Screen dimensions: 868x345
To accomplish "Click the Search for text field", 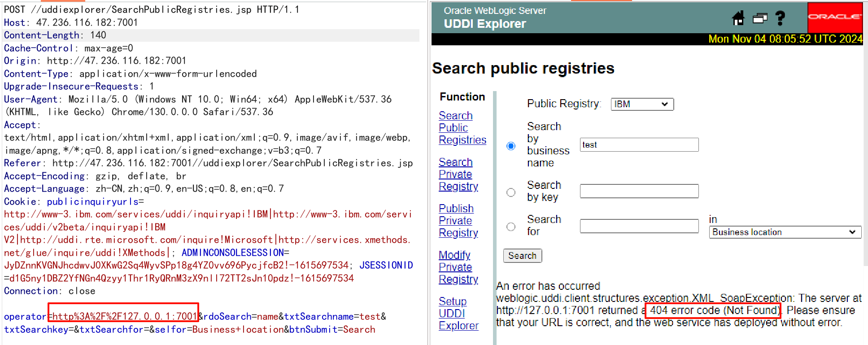I will 639,226.
